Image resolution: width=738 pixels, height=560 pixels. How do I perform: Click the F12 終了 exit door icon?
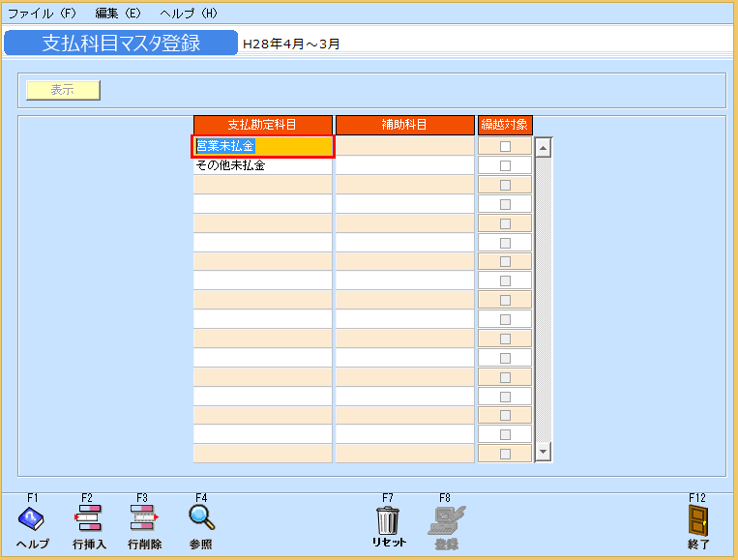[698, 520]
